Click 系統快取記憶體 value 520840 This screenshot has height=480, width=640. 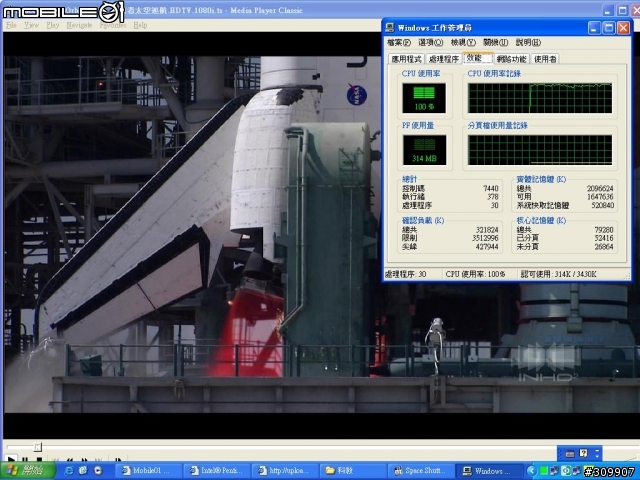(602, 205)
